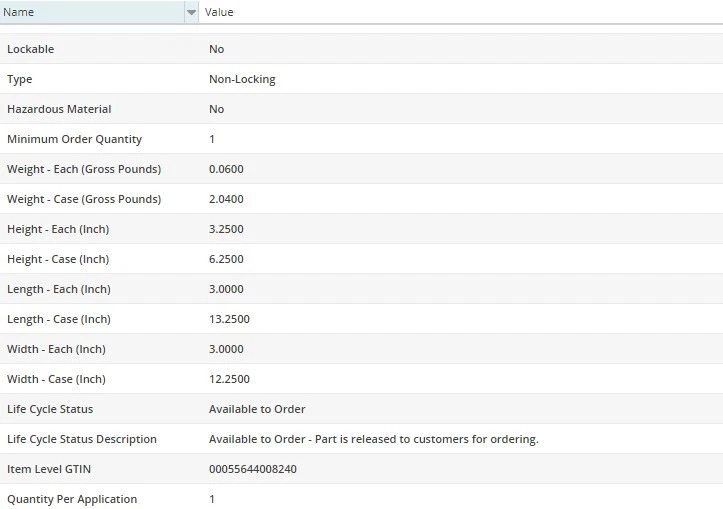Select the Hazardous Material row
Screen dimensions: 723x509
coord(59,109)
